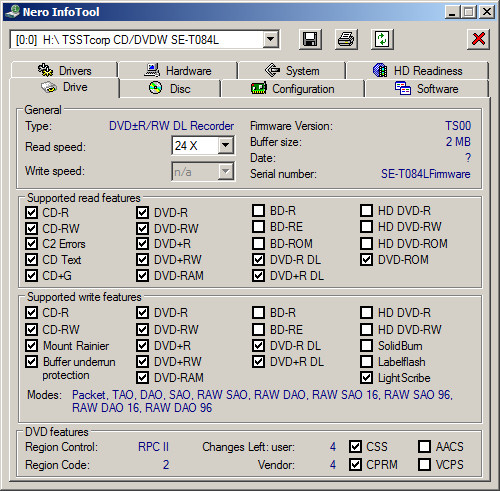Click the RPC II region control value
The width and height of the screenshot is (500, 491).
(153, 447)
